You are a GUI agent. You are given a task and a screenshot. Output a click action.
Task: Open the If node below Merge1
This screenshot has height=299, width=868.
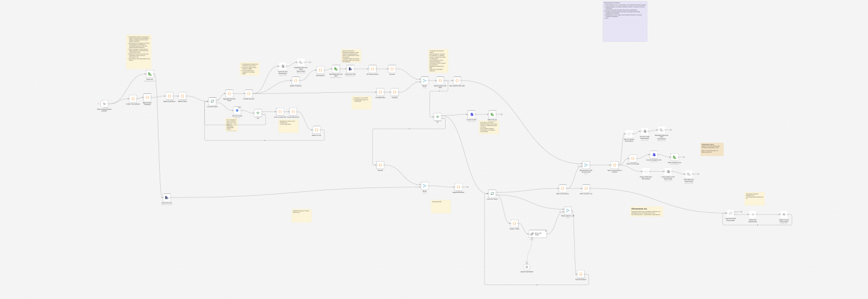click(x=437, y=117)
